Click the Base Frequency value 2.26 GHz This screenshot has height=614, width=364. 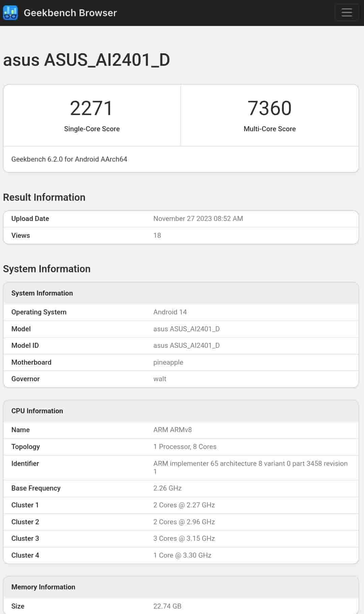coord(168,488)
